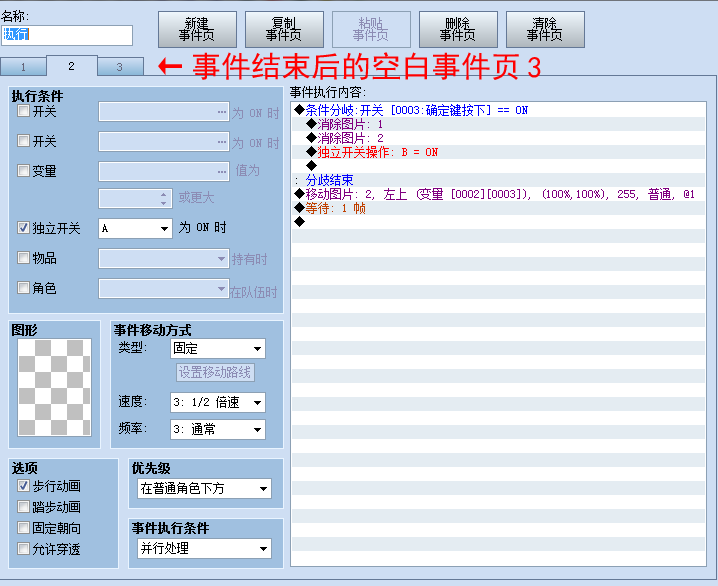Click the 图形 checkered graphic preview
The image size is (718, 586).
pyautogui.click(x=54, y=387)
